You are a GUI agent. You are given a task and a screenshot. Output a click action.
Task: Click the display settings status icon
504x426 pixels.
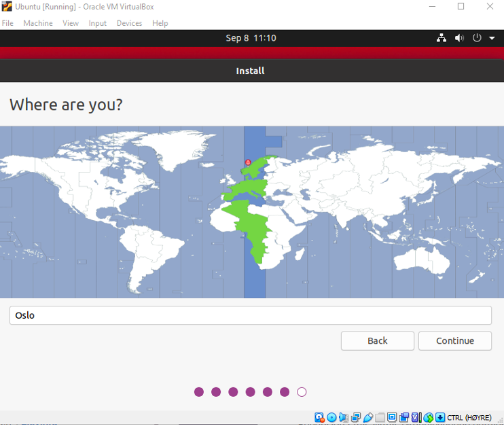tap(392, 418)
